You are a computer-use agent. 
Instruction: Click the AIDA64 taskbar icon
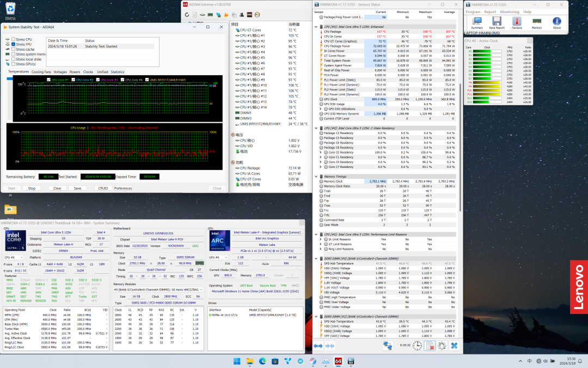(x=338, y=361)
